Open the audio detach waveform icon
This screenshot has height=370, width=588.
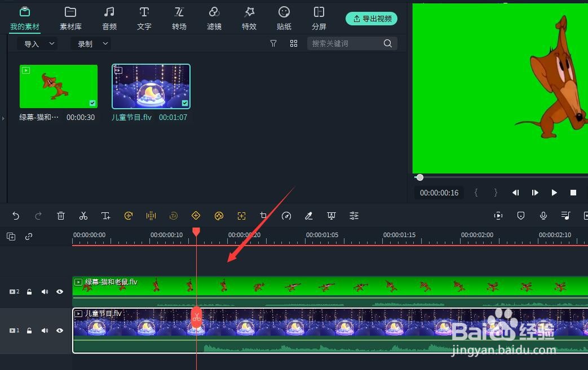click(x=128, y=216)
